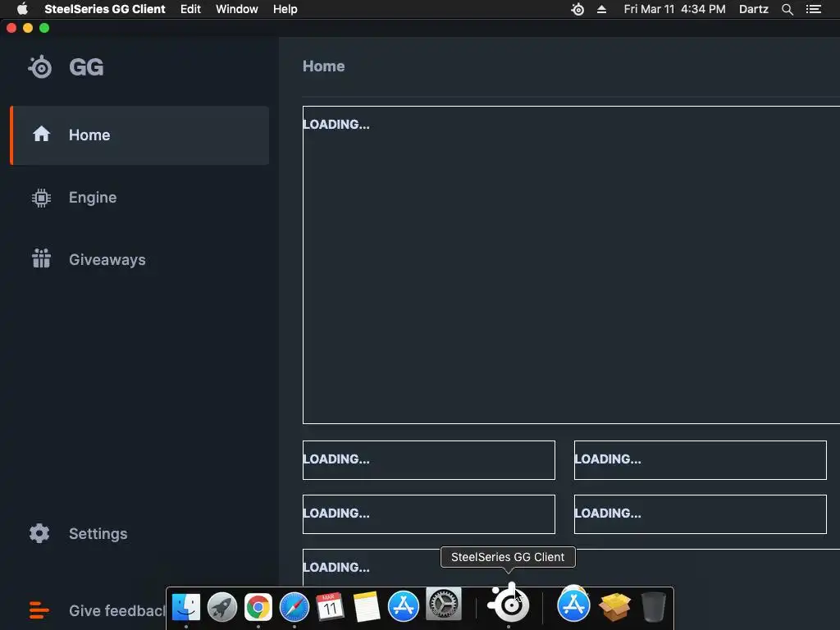Maximize the window with green button
Image resolution: width=840 pixels, height=630 pixels.
(44, 28)
